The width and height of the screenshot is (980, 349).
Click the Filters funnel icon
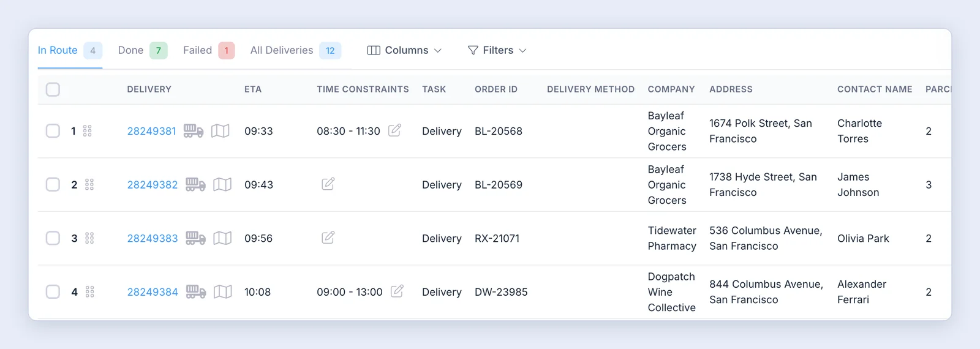(x=473, y=50)
